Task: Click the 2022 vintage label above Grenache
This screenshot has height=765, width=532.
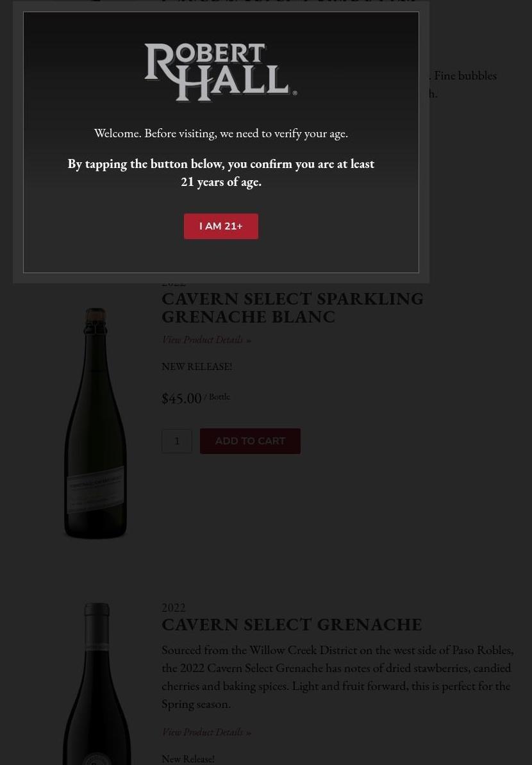Action: [x=174, y=608]
